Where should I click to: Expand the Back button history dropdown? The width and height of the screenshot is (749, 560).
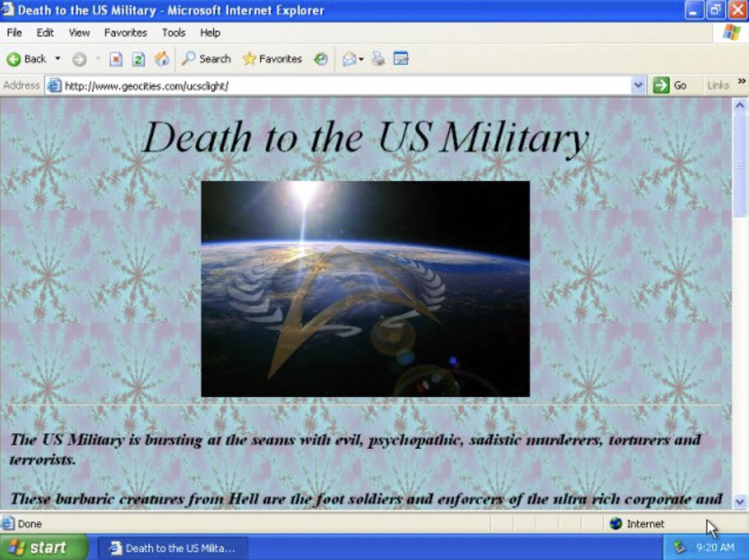tap(58, 59)
